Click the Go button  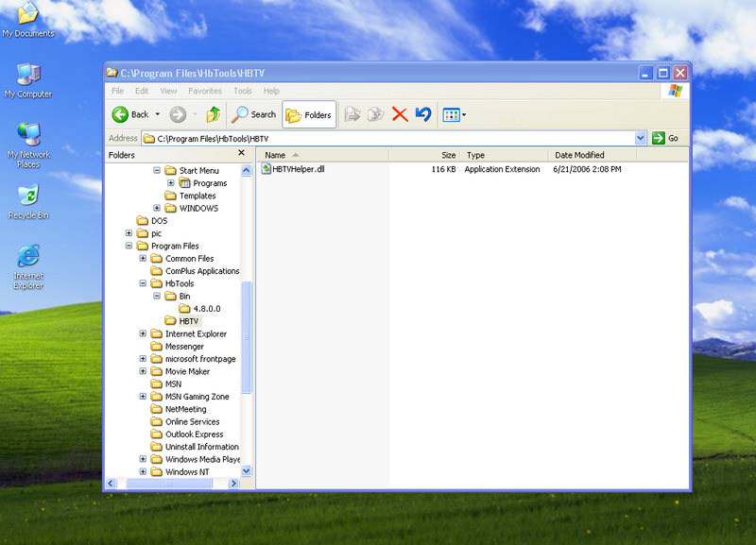point(665,138)
